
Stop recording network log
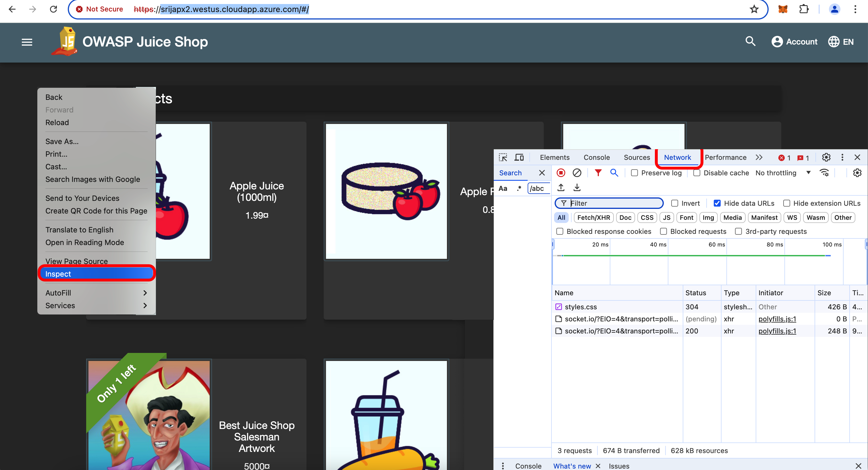click(x=561, y=173)
